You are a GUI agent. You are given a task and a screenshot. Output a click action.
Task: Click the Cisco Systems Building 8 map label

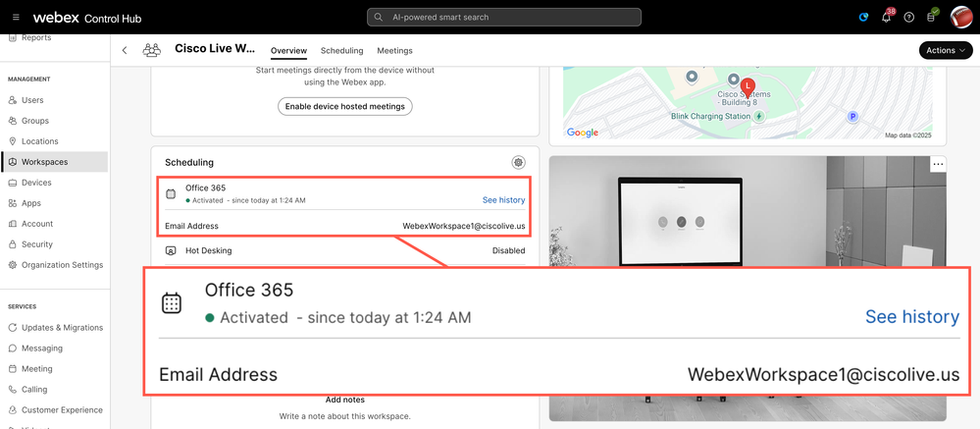click(x=744, y=98)
